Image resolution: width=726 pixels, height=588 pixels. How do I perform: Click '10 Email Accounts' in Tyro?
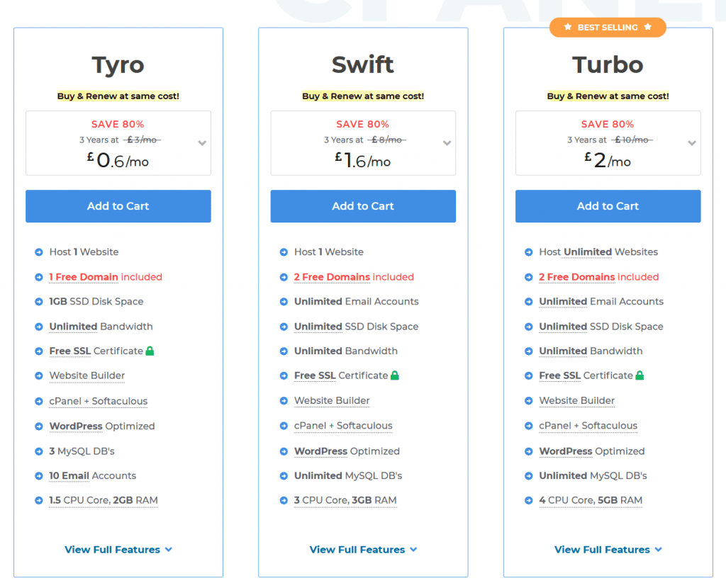point(93,475)
